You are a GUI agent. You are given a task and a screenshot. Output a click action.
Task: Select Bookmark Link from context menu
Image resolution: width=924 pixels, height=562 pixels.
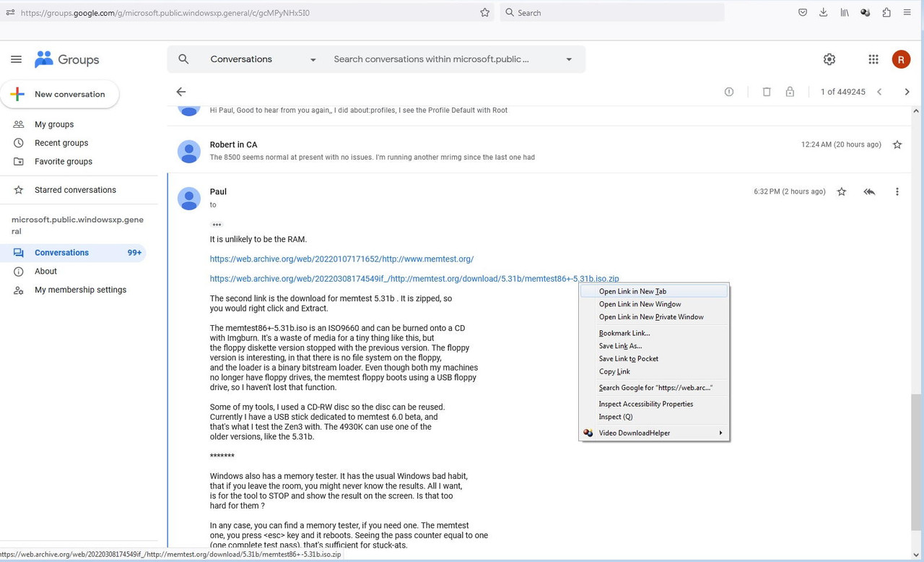point(654,333)
